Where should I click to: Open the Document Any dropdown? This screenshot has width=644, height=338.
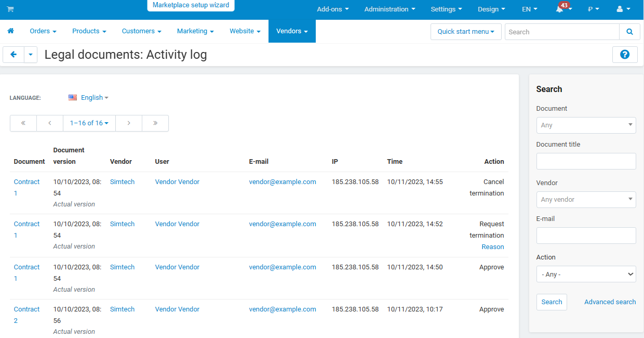[x=586, y=125]
